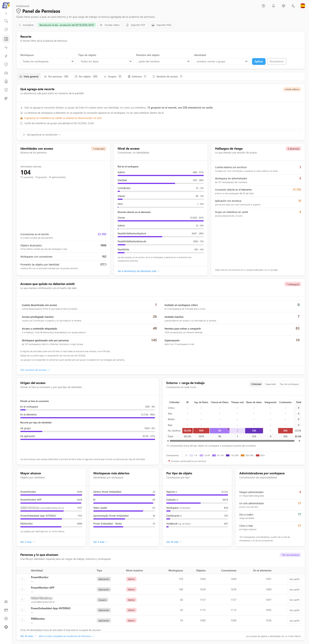Click the Aplicar button

(x=258, y=62)
